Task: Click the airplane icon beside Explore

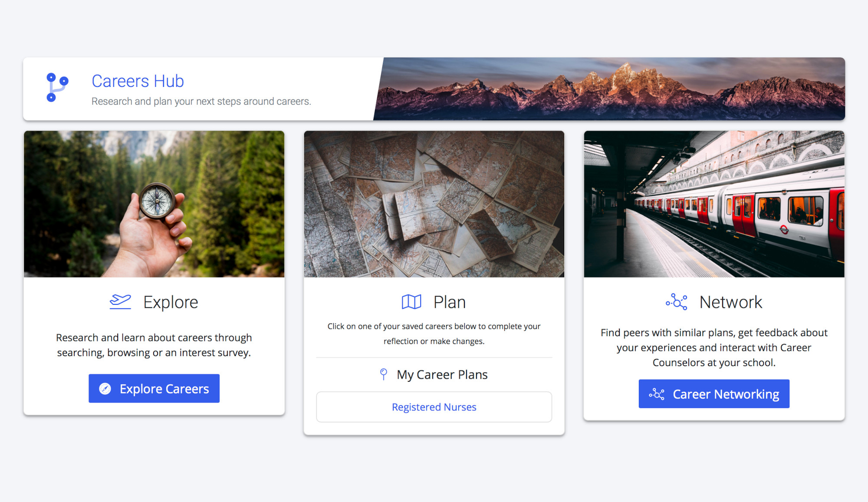Action: coord(120,302)
